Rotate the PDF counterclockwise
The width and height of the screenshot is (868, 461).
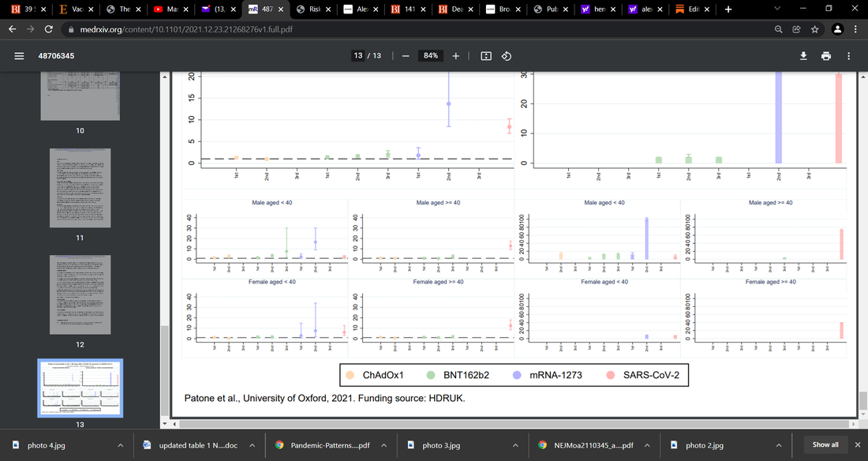tap(507, 56)
